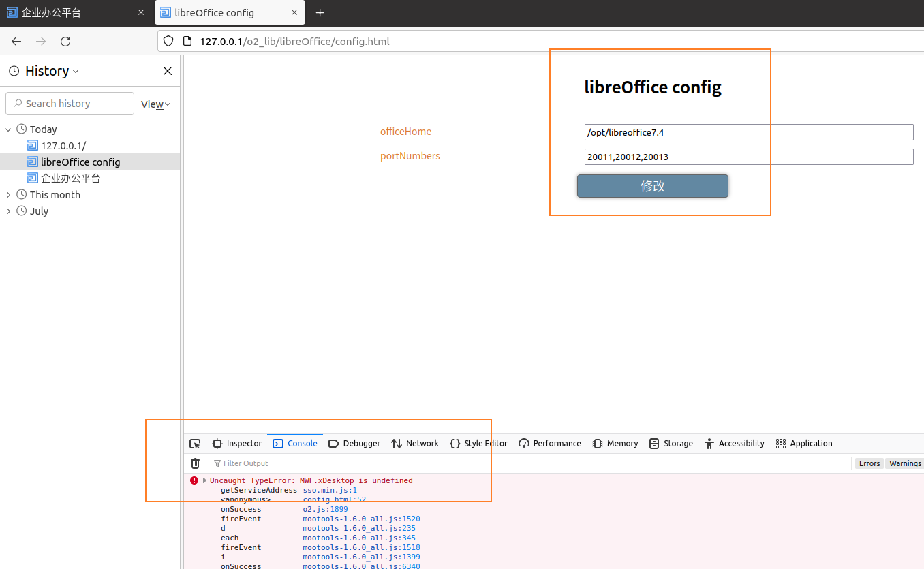Open the Application tab
The height and width of the screenshot is (569, 924).
pos(804,444)
